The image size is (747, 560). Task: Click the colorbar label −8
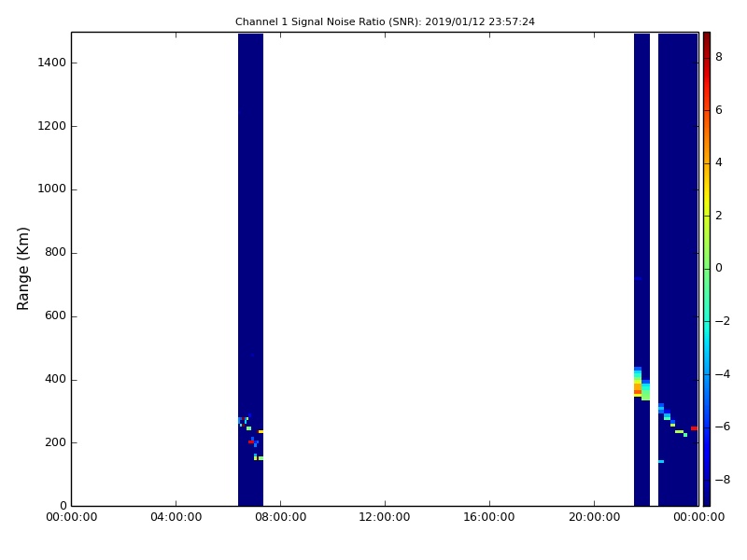pyautogui.click(x=723, y=480)
